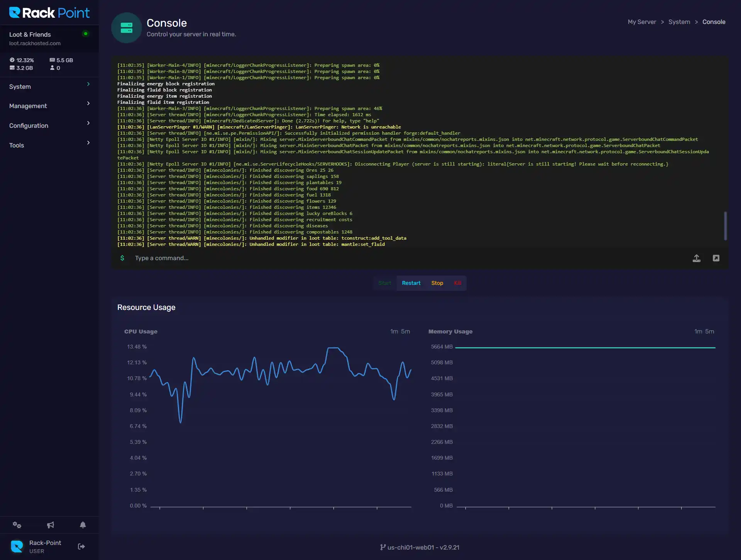Click the Rack-Point user avatar
The width and height of the screenshot is (741, 560).
(17, 546)
